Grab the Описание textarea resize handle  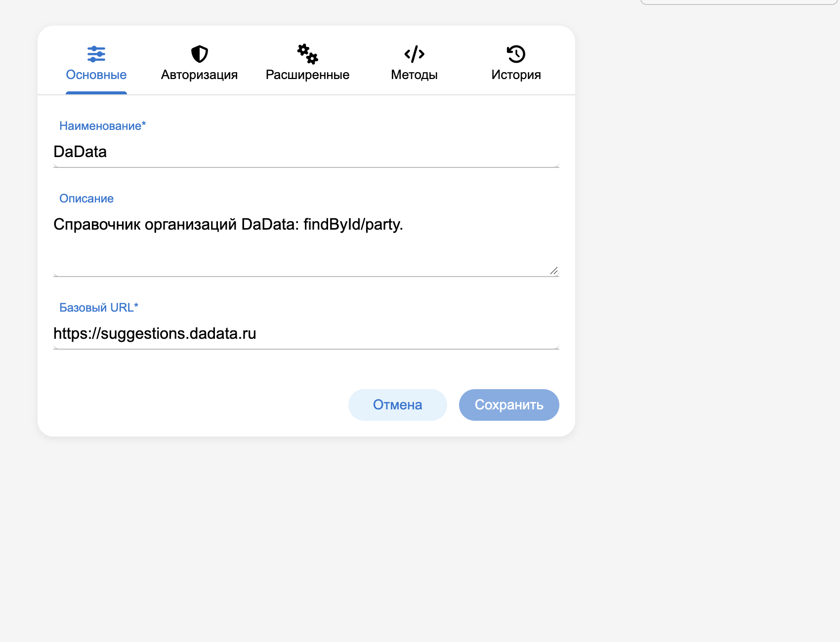tap(554, 271)
